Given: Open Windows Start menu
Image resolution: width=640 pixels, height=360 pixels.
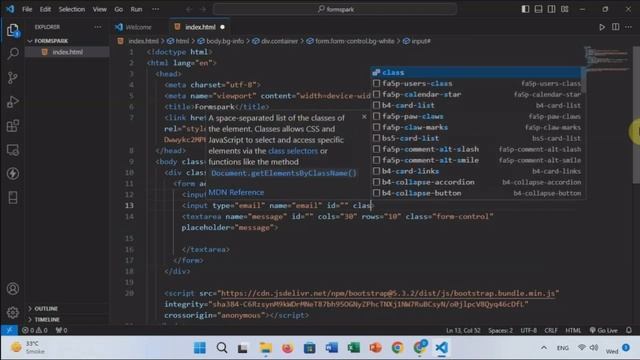Looking at the screenshot, I should point(200,348).
